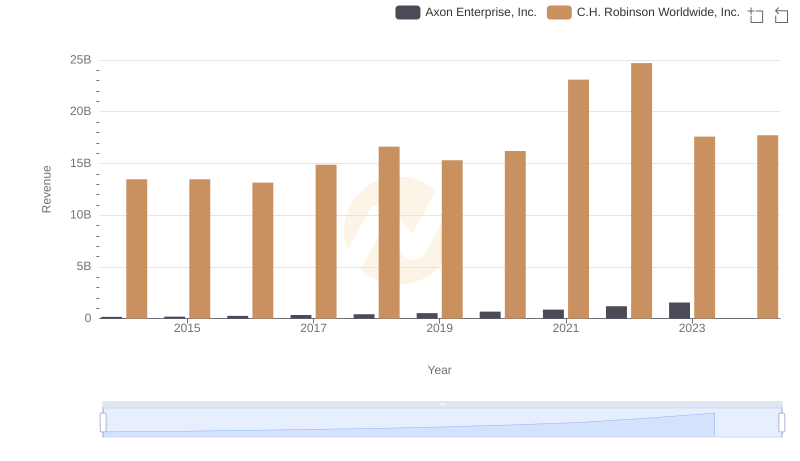Click the C.H. Robinson Worldwide, Inc. legend label
This screenshot has height=461, width=800.
[x=658, y=12]
